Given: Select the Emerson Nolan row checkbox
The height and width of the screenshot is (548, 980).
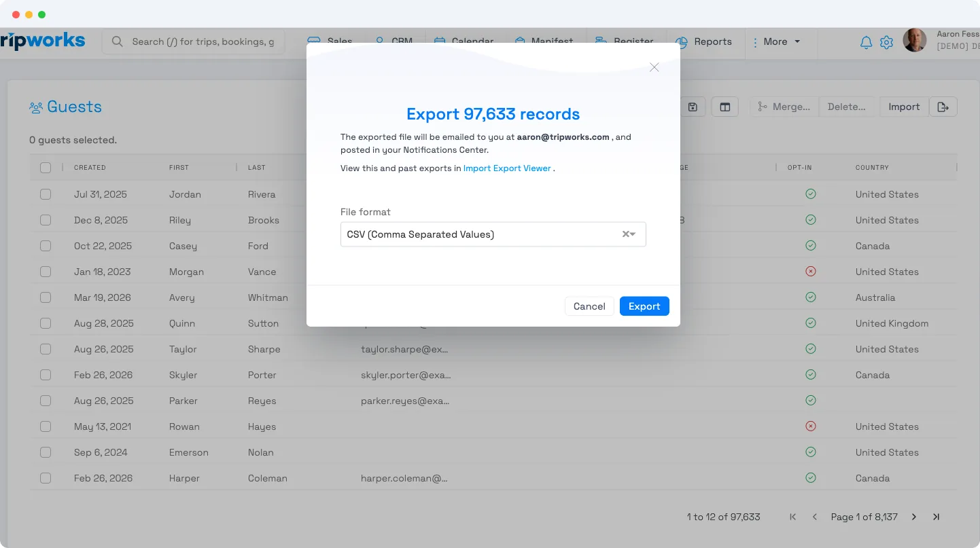Looking at the screenshot, I should tap(46, 452).
